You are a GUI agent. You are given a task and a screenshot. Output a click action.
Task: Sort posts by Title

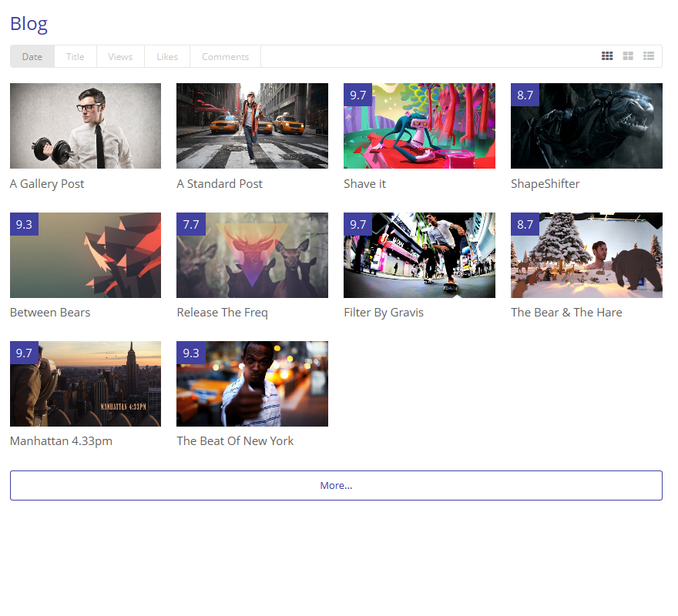tap(76, 56)
